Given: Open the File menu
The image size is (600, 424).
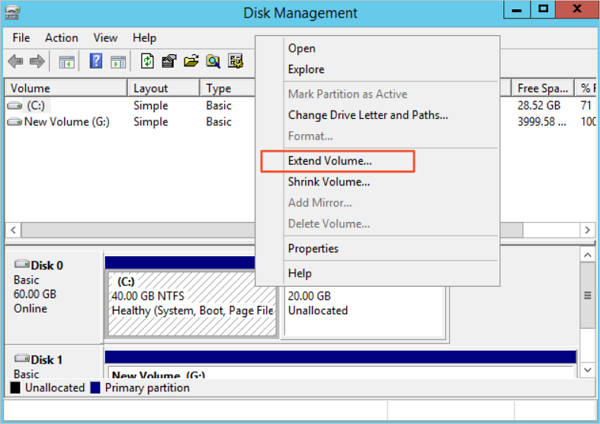Looking at the screenshot, I should (21, 38).
